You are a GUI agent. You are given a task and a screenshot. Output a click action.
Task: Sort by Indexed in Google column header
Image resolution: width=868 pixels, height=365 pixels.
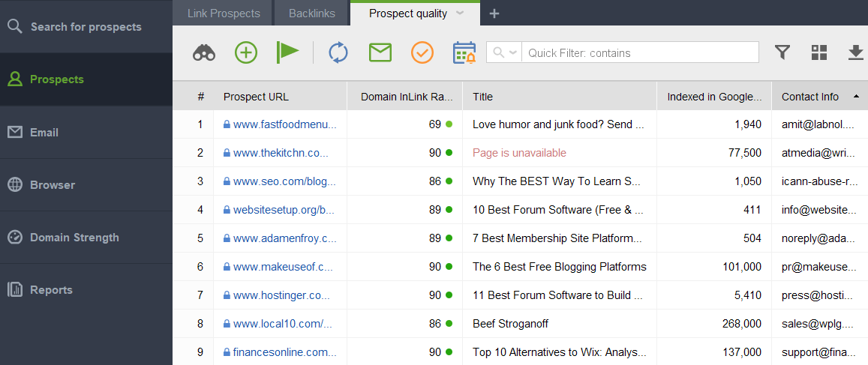tap(714, 97)
